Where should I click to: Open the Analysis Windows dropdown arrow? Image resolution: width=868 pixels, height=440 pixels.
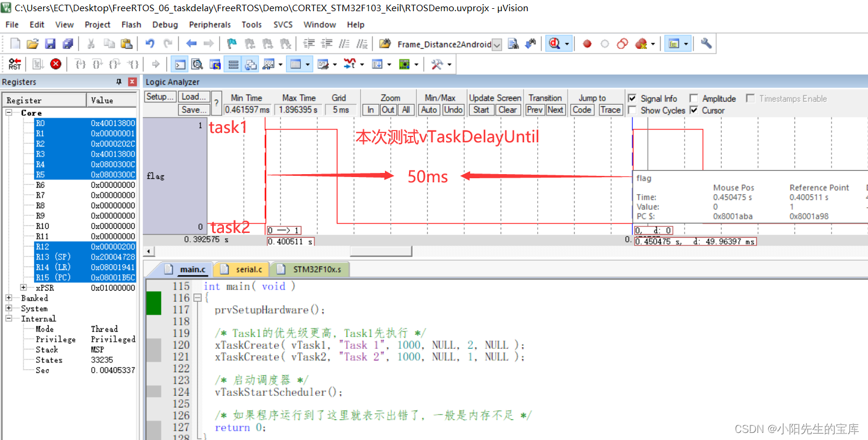pos(362,64)
